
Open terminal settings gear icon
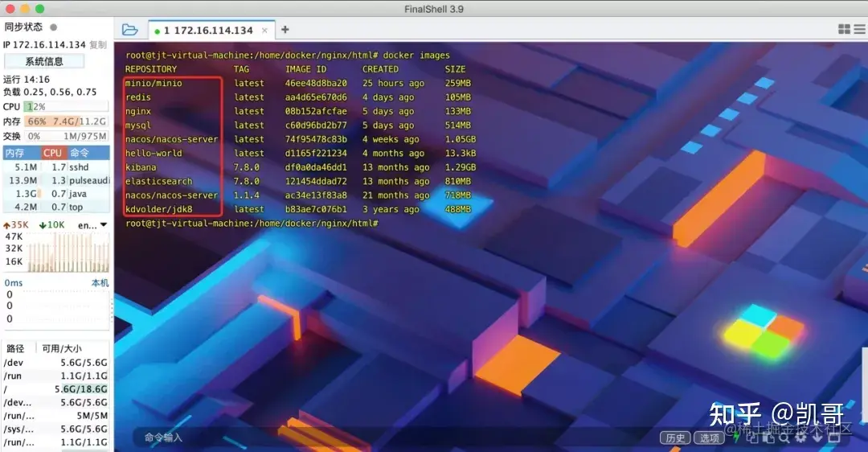(800, 437)
